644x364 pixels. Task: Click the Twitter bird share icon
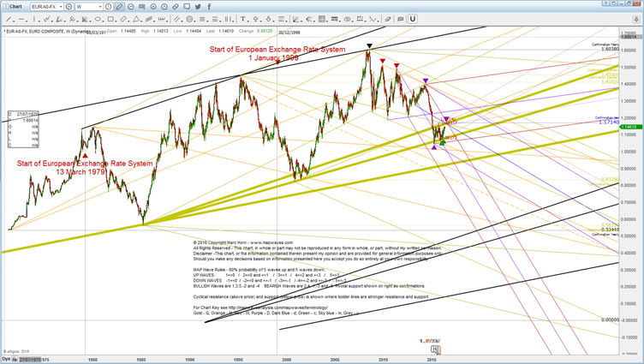(x=198, y=7)
